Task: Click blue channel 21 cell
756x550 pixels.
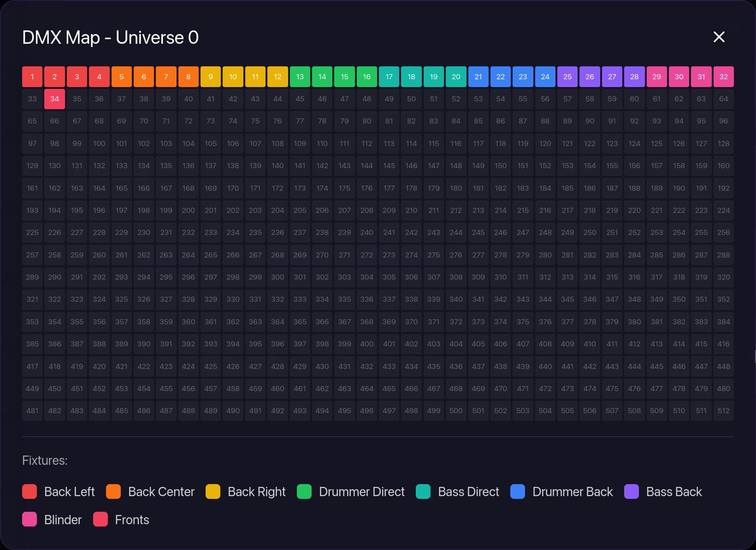Action: pos(478,77)
